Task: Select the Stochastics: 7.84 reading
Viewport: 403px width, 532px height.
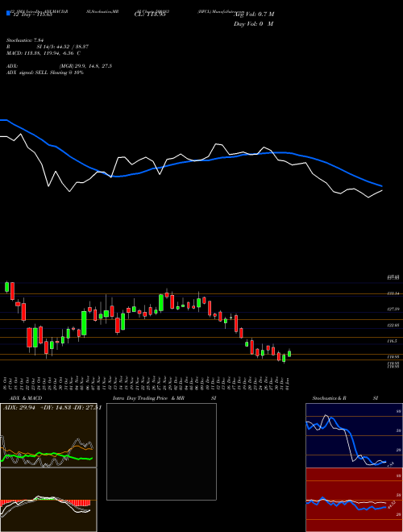Action: click(23, 40)
